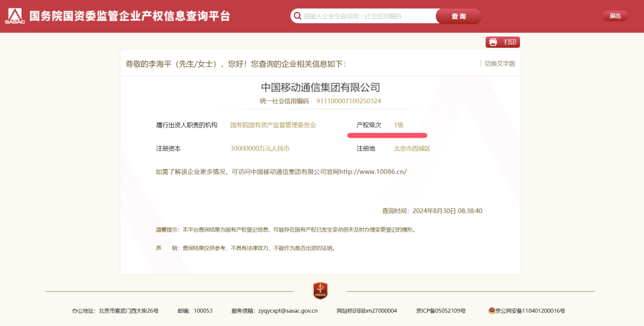This screenshot has height=326, width=644.
Task: Click the 统一社会信用编码 label
Action: point(284,101)
